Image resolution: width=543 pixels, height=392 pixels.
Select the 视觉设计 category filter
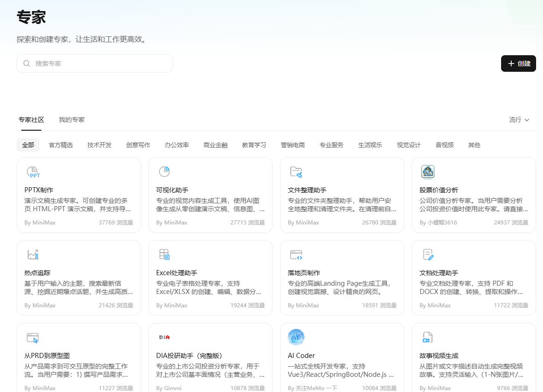click(x=408, y=145)
